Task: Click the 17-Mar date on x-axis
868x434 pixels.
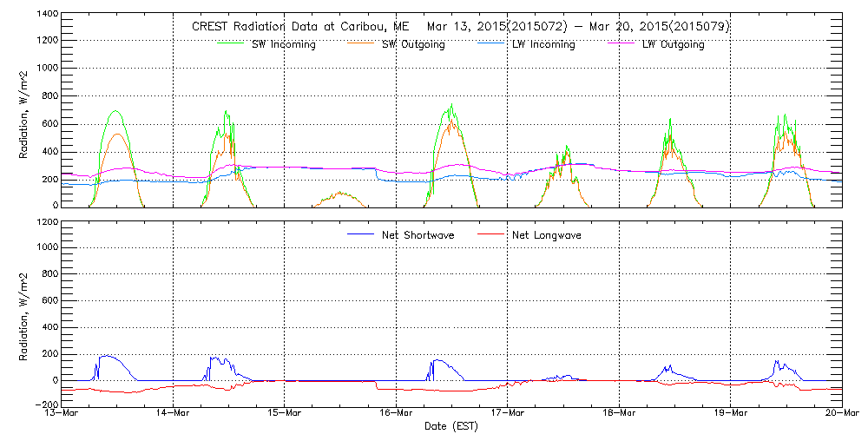Action: pos(508,413)
